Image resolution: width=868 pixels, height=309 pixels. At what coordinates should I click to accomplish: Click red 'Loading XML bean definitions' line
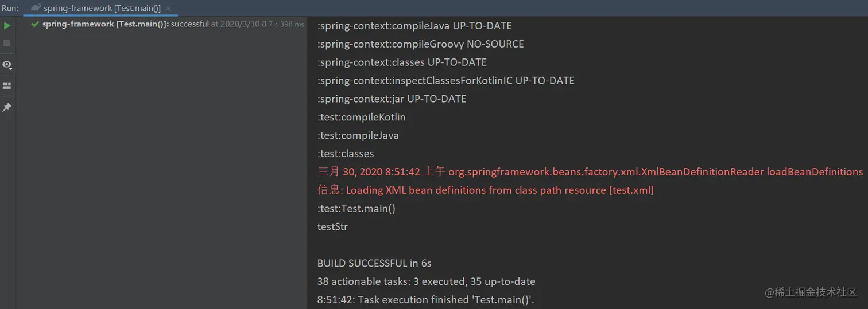[x=486, y=190]
